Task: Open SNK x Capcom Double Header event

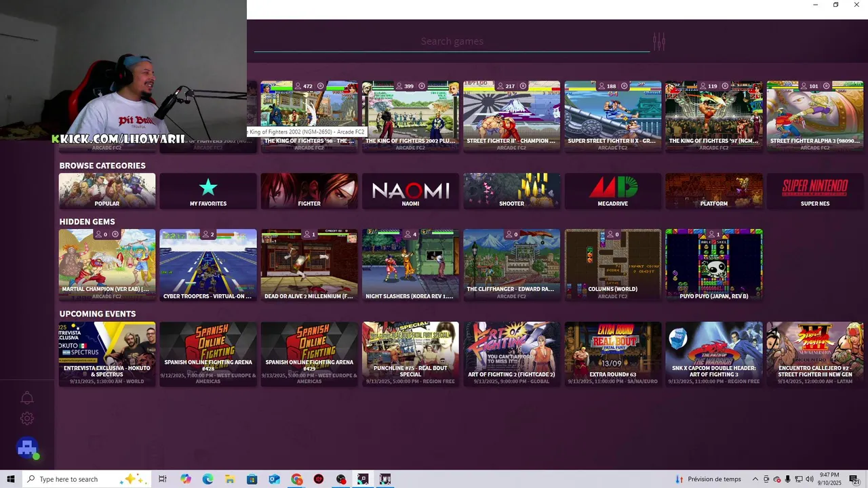Action: [713, 354]
